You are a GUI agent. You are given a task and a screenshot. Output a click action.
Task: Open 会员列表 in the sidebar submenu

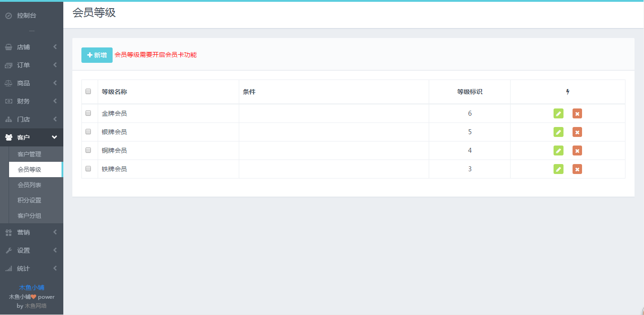pos(29,185)
